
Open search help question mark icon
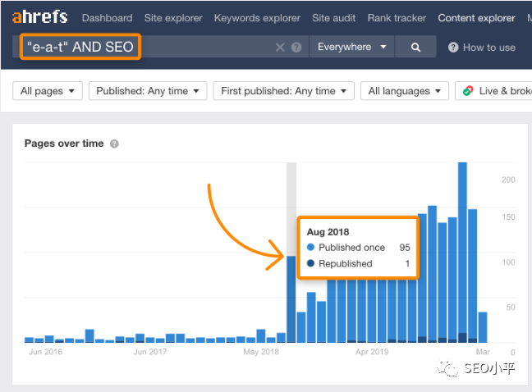[x=296, y=47]
